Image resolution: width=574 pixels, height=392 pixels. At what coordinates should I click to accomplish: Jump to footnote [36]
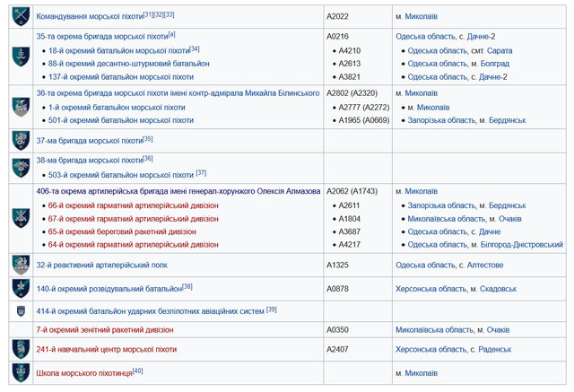(148, 159)
